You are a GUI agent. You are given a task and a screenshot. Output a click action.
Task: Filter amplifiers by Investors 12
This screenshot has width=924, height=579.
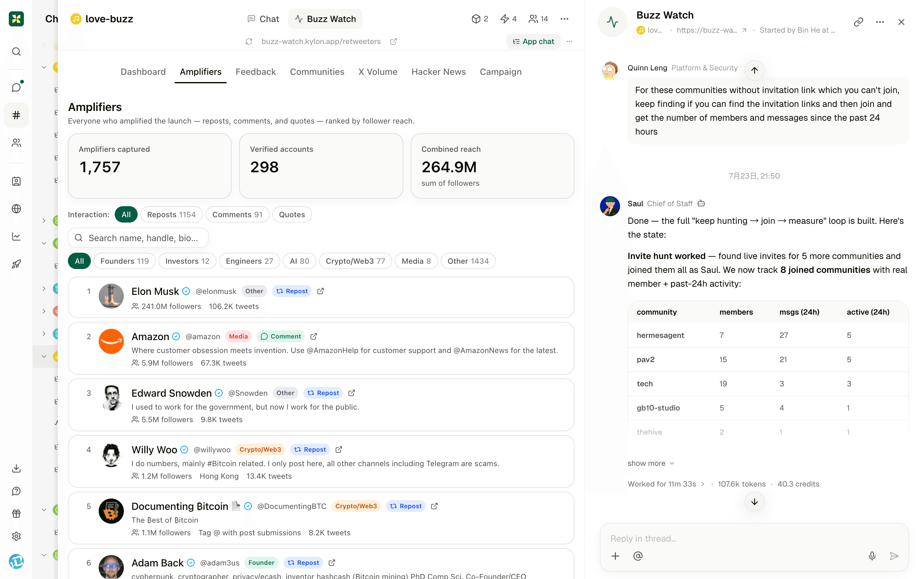click(x=187, y=261)
